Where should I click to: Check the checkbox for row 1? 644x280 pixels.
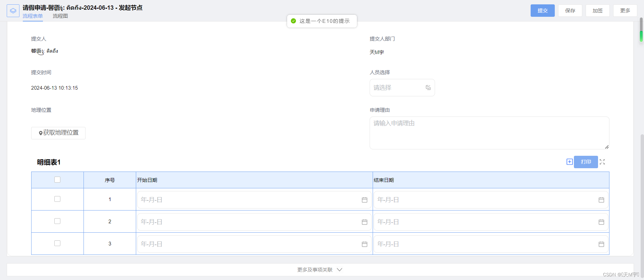[57, 199]
